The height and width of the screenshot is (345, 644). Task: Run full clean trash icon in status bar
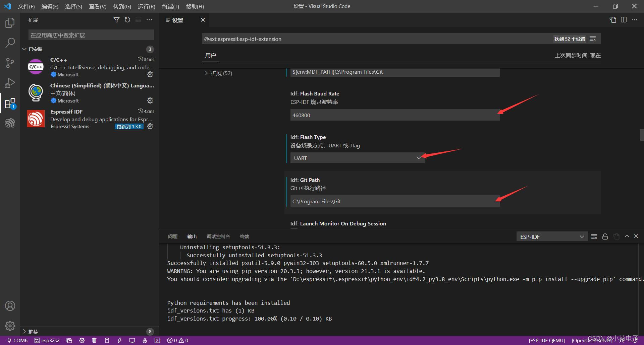[x=94, y=340]
